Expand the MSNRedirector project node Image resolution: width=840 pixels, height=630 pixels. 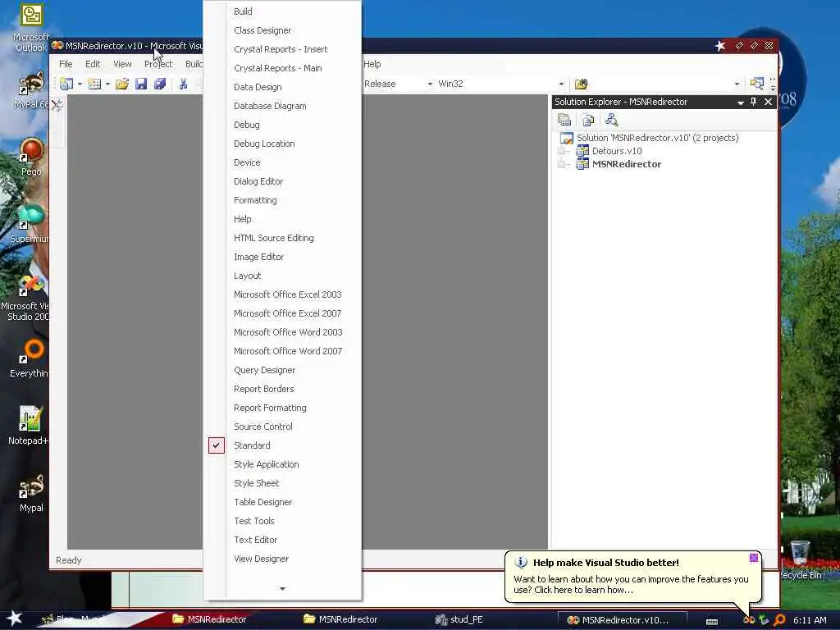pyautogui.click(x=561, y=164)
